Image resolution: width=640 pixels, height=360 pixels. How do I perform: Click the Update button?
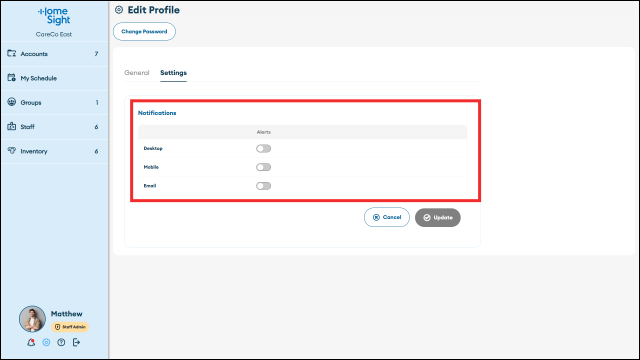[x=438, y=218]
